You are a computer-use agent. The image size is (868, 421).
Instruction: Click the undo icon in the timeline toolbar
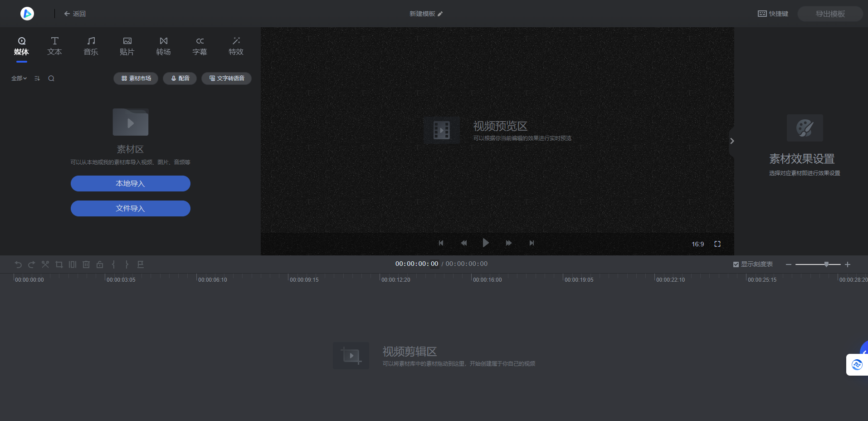tap(18, 264)
